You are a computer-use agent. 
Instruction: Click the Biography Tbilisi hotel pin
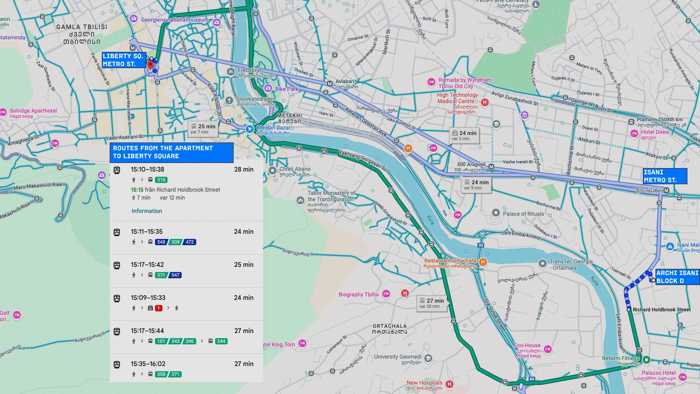coord(386,293)
